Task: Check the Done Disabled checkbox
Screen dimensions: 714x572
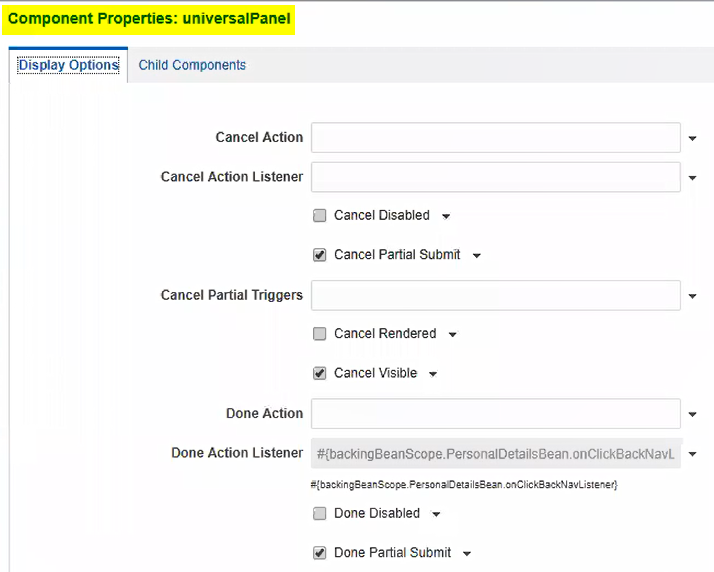Action: [320, 513]
